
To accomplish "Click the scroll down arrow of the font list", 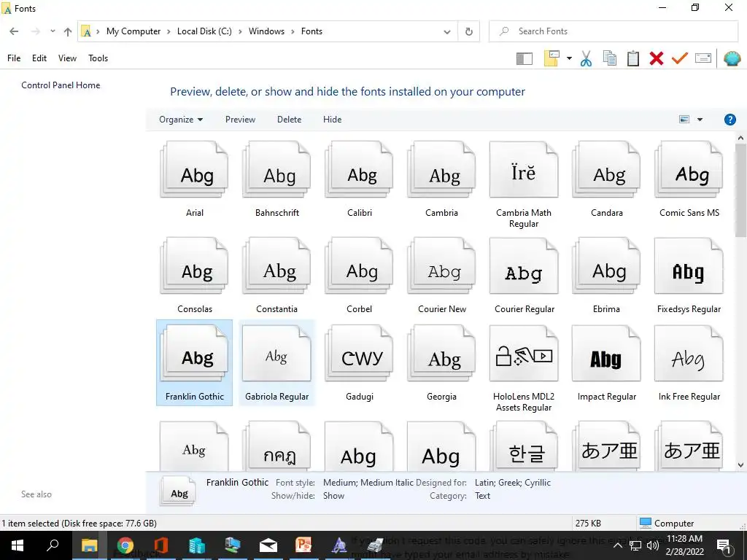I will coord(740,464).
